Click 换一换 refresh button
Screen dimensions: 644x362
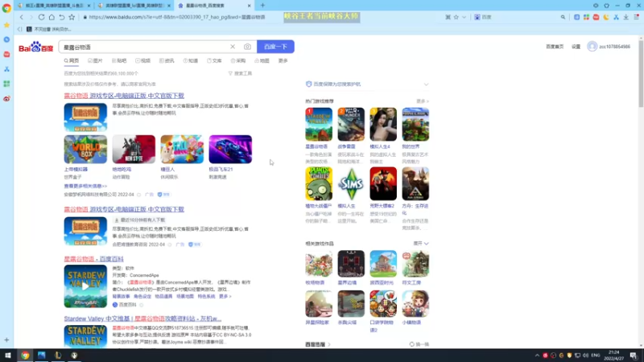(x=419, y=344)
